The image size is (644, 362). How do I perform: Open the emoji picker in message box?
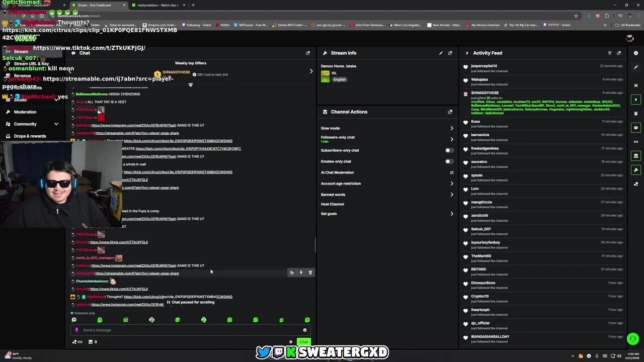[x=304, y=330]
